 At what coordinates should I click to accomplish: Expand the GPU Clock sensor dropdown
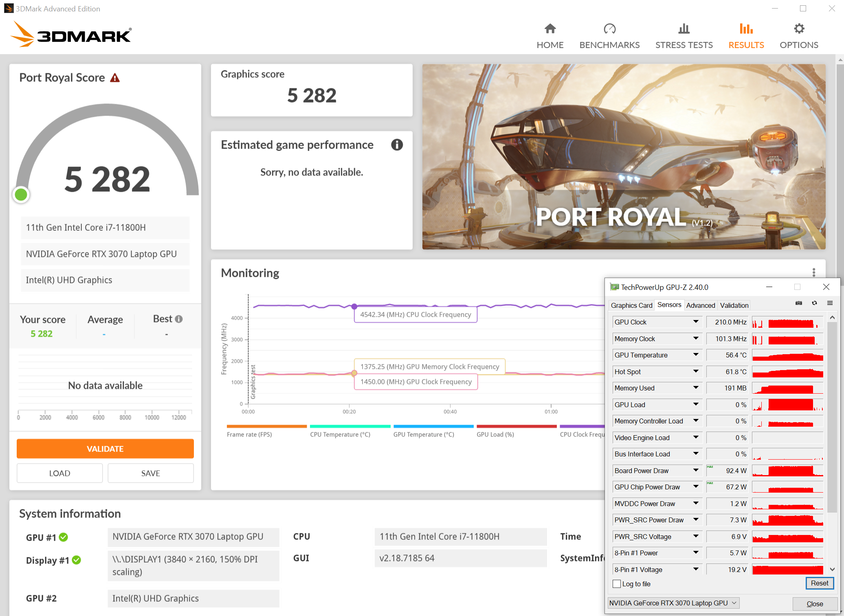pos(696,322)
